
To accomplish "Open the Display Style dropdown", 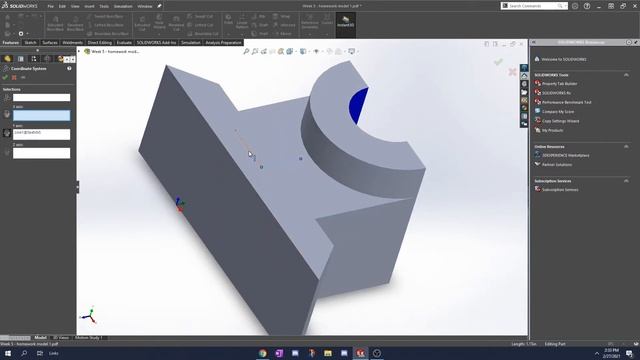I will 304,51.
